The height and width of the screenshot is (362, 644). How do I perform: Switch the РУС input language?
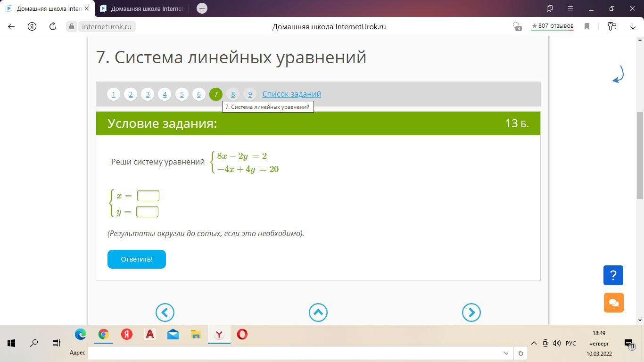click(571, 343)
